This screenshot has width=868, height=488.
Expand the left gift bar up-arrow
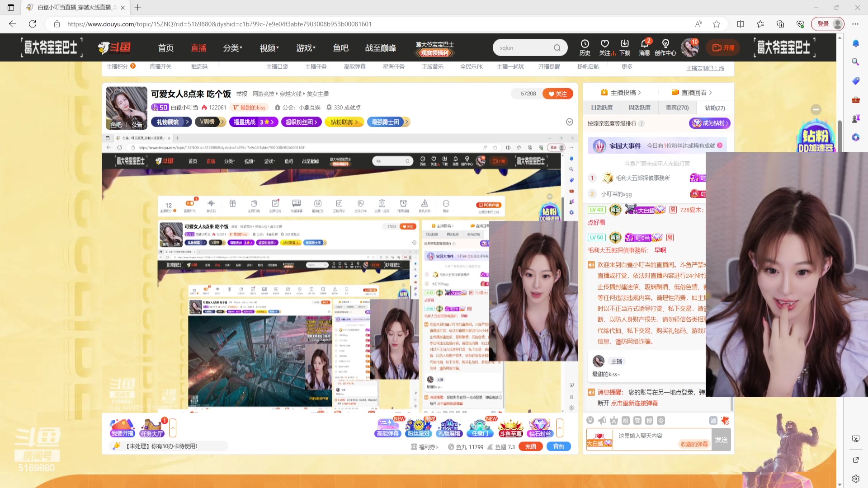tap(173, 427)
